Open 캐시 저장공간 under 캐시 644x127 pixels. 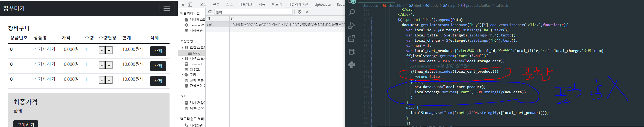pyautogui.click(x=195, y=103)
